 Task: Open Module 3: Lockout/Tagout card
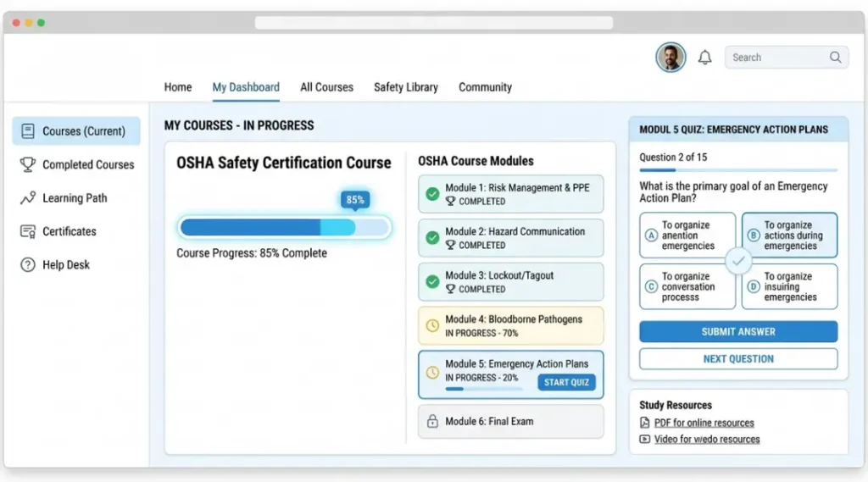point(510,282)
